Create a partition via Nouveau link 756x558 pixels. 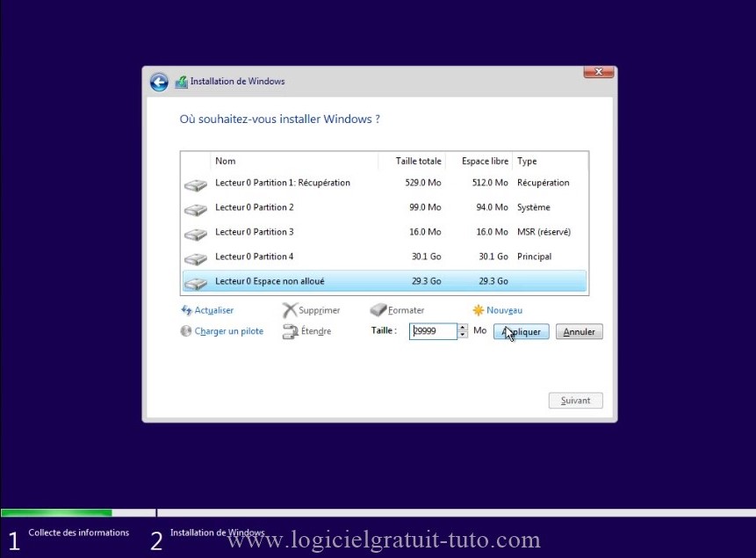tap(504, 310)
